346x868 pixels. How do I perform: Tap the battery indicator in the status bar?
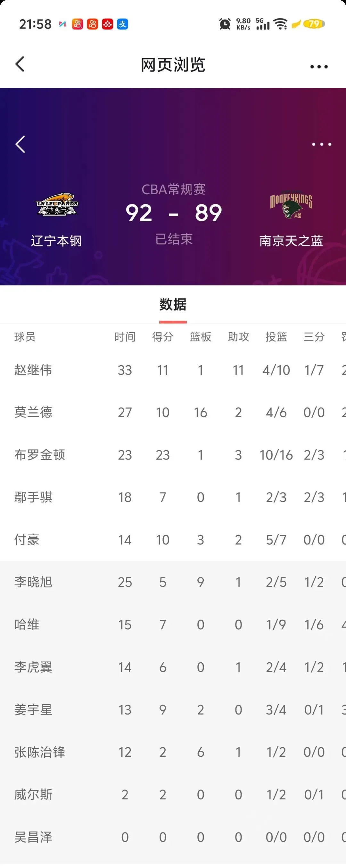click(314, 24)
